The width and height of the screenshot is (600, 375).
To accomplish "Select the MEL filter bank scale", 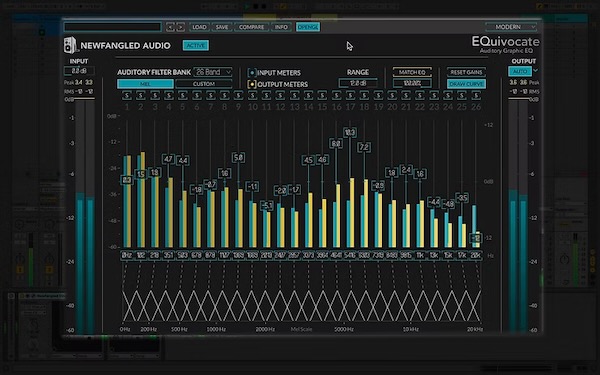I will [145, 84].
